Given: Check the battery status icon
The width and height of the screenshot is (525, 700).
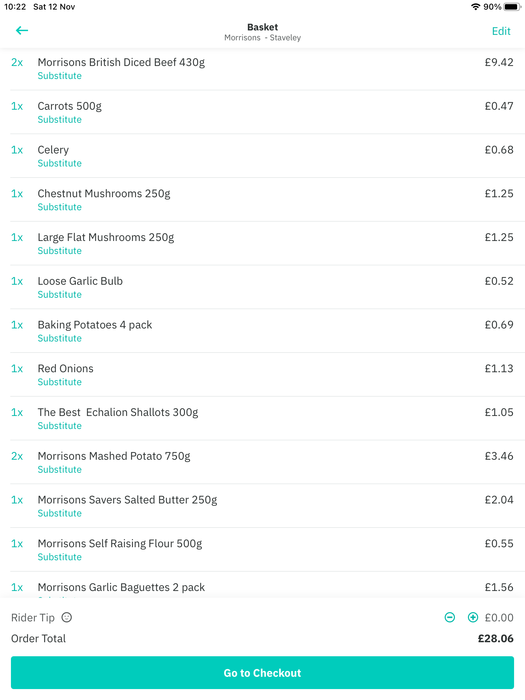Looking at the screenshot, I should click(x=512, y=7).
